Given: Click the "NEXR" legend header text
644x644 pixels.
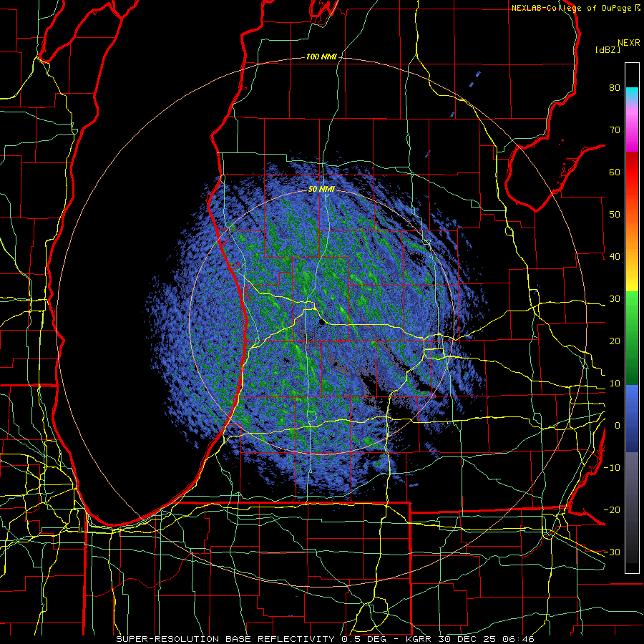Looking at the screenshot, I should 629,43.
